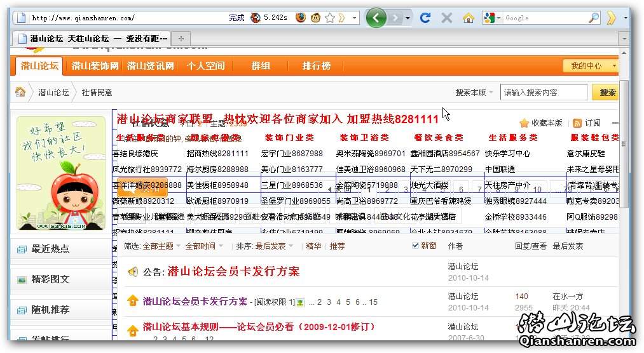Reload the page with the refresh icon
Viewport: 644px width, 353px height.
(425, 18)
